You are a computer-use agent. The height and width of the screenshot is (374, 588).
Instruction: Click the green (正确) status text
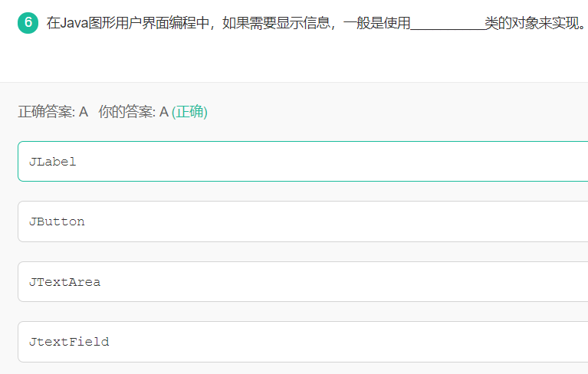coord(189,112)
